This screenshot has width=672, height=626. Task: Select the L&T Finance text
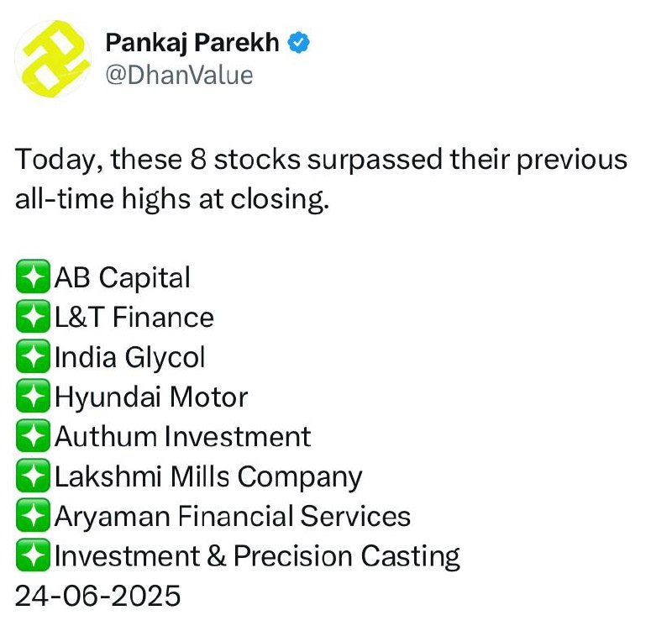tap(134, 318)
